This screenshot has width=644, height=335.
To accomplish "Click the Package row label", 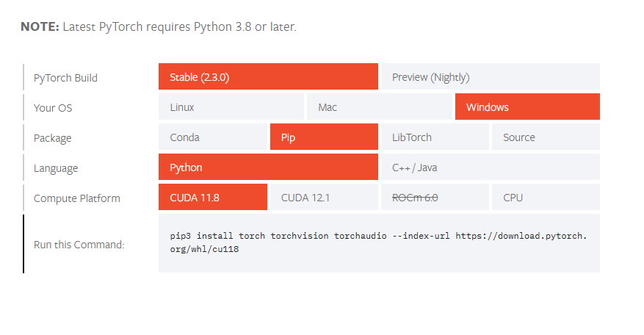I will [53, 138].
